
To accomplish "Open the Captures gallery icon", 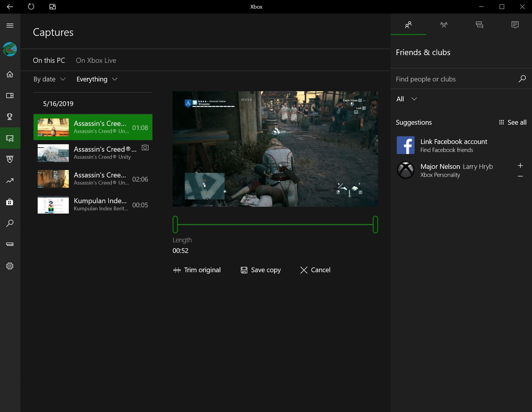I will pyautogui.click(x=10, y=138).
